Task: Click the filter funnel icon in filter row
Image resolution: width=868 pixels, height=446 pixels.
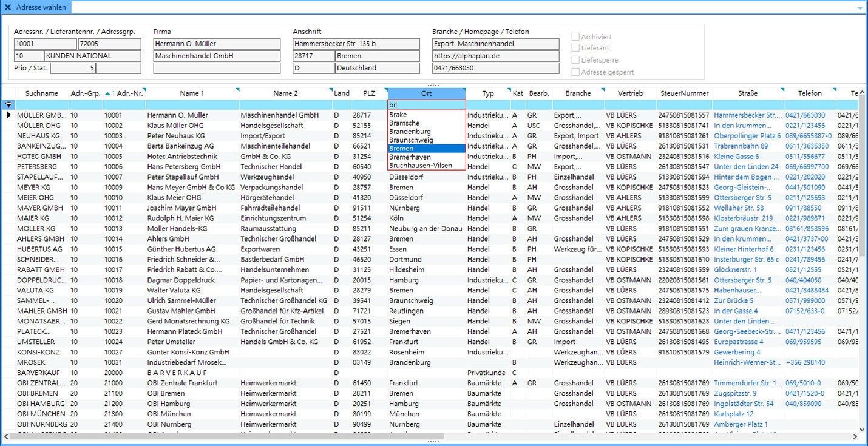Action: [x=8, y=105]
